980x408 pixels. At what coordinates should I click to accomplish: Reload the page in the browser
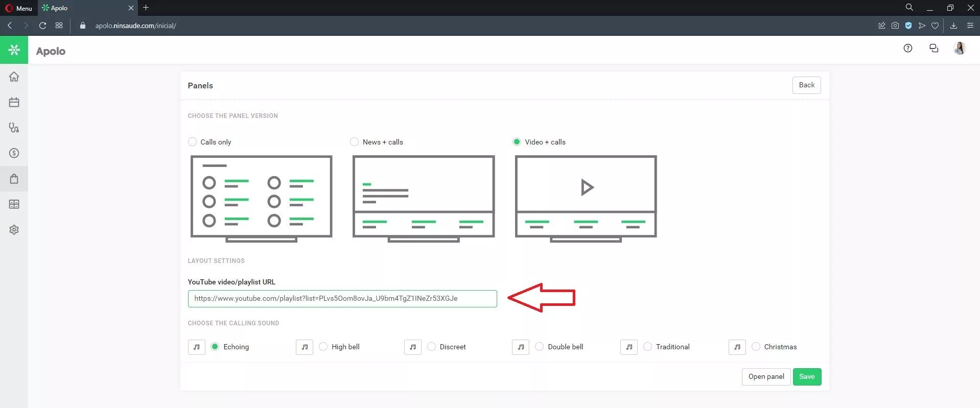43,26
